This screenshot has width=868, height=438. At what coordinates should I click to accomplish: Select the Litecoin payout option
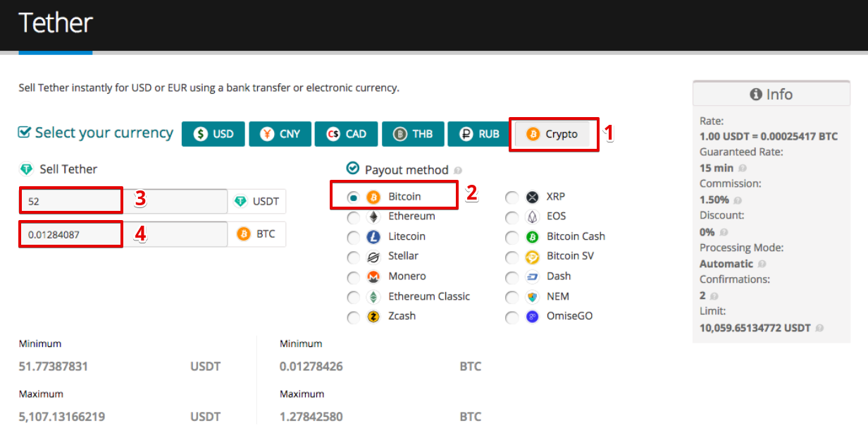[x=354, y=237]
